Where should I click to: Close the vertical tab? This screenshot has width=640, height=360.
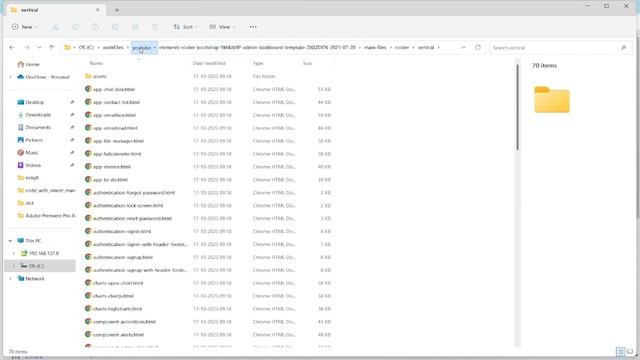[98, 10]
